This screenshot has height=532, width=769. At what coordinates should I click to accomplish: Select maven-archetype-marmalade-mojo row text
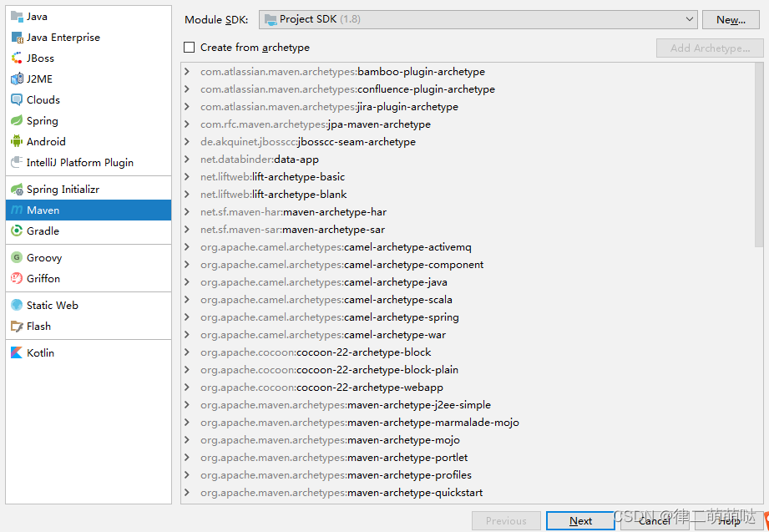360,422
